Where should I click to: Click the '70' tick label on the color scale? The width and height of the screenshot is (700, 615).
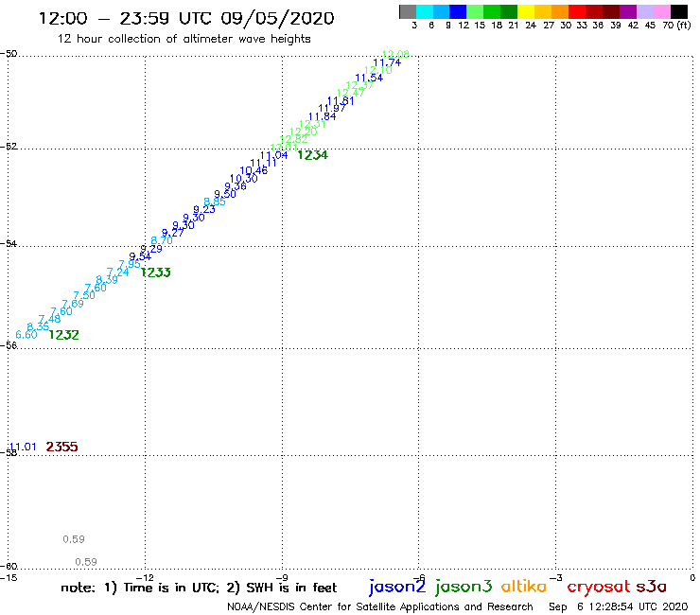click(668, 26)
